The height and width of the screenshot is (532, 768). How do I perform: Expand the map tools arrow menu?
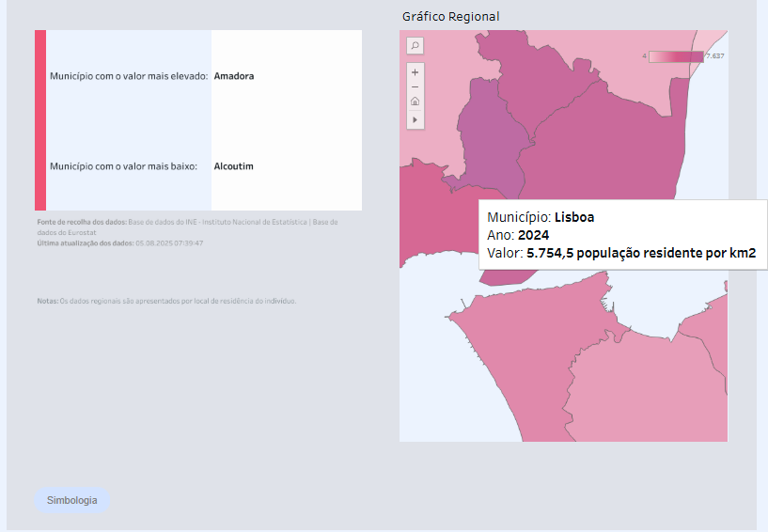click(x=415, y=119)
